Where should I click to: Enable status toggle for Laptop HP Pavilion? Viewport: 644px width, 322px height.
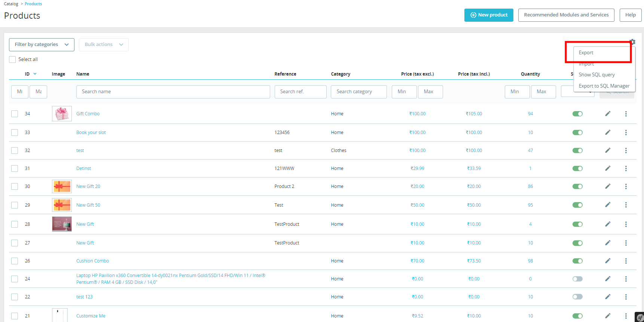click(577, 279)
